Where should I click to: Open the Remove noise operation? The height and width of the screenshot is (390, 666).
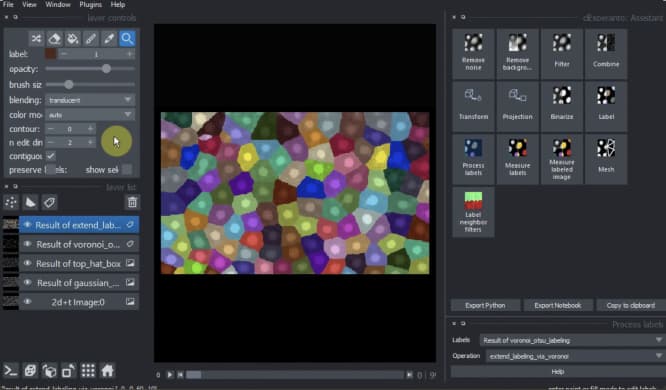click(x=473, y=54)
